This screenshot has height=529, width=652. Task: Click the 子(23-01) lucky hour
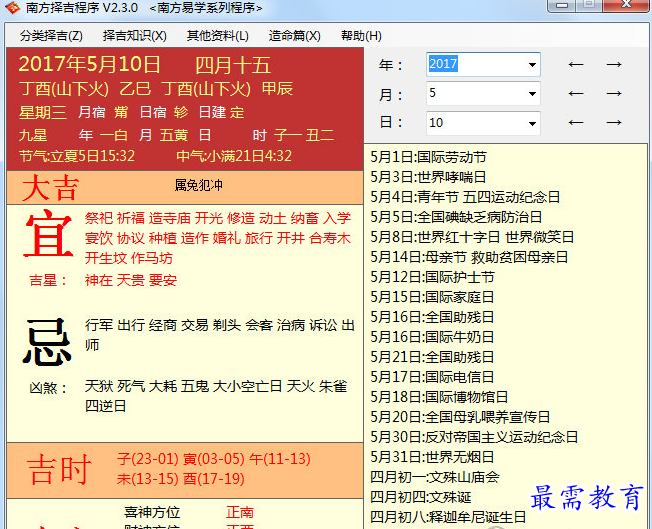[148, 459]
